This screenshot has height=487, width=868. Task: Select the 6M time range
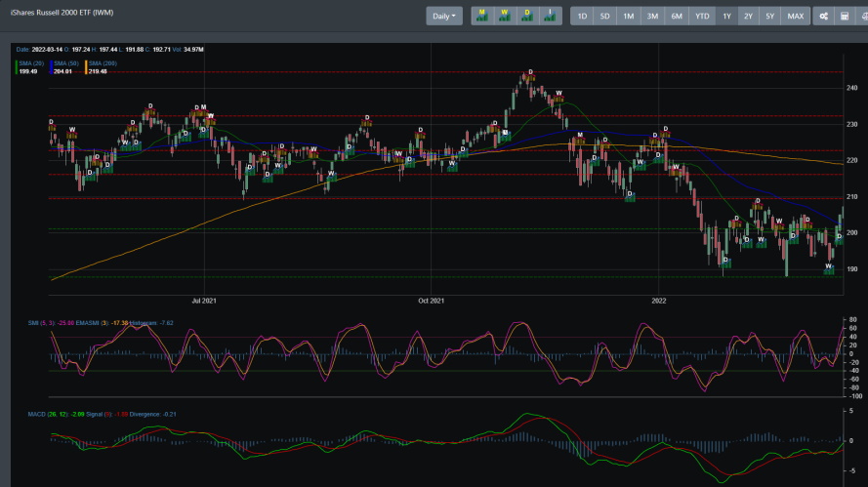(677, 16)
